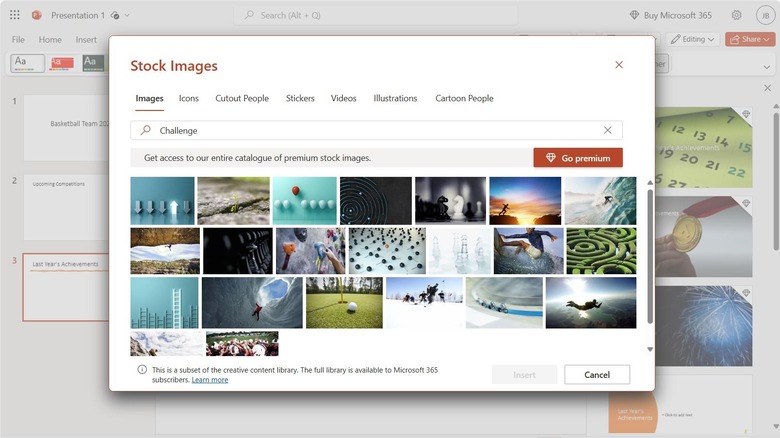
Task: Click the Cancel button
Action: [597, 375]
